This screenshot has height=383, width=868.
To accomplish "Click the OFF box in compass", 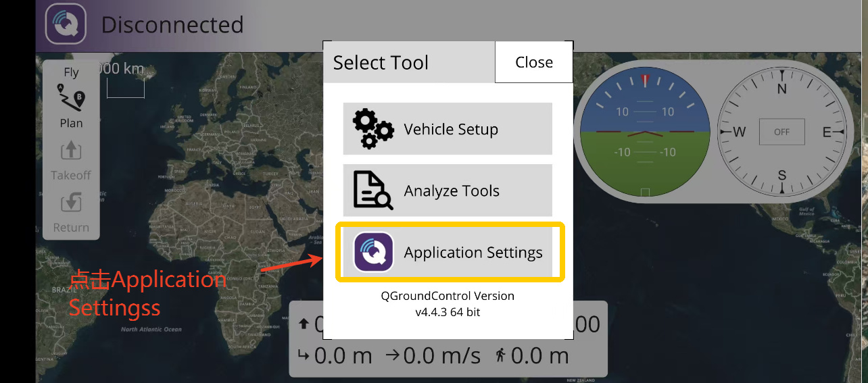I will (782, 132).
